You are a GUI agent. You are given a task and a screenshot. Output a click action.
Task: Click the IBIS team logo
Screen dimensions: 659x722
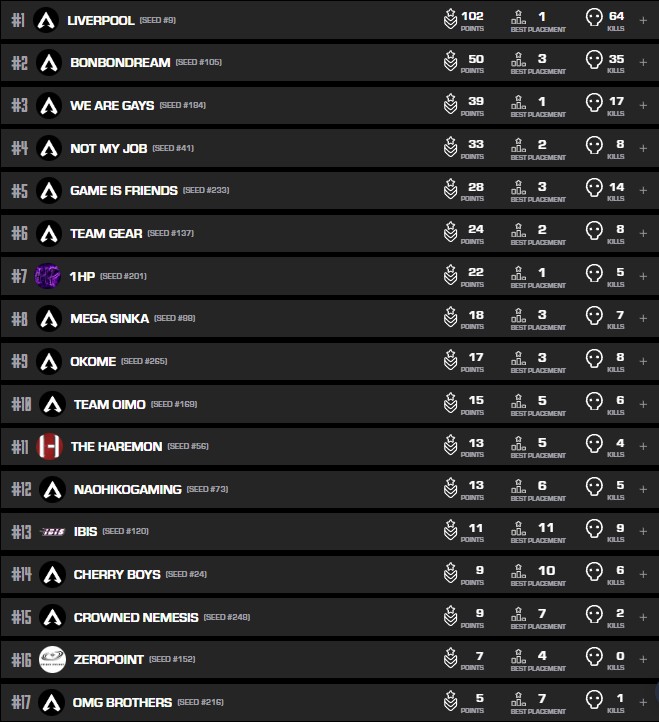pos(52,531)
